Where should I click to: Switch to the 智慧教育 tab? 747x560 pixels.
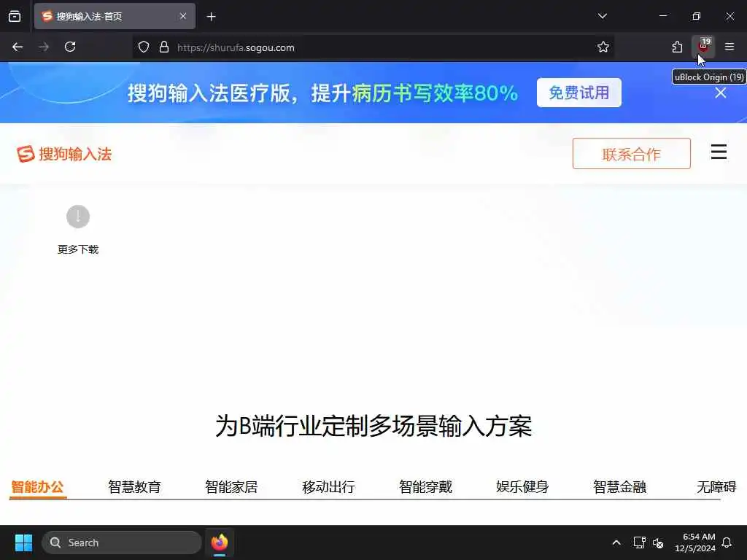tap(134, 487)
